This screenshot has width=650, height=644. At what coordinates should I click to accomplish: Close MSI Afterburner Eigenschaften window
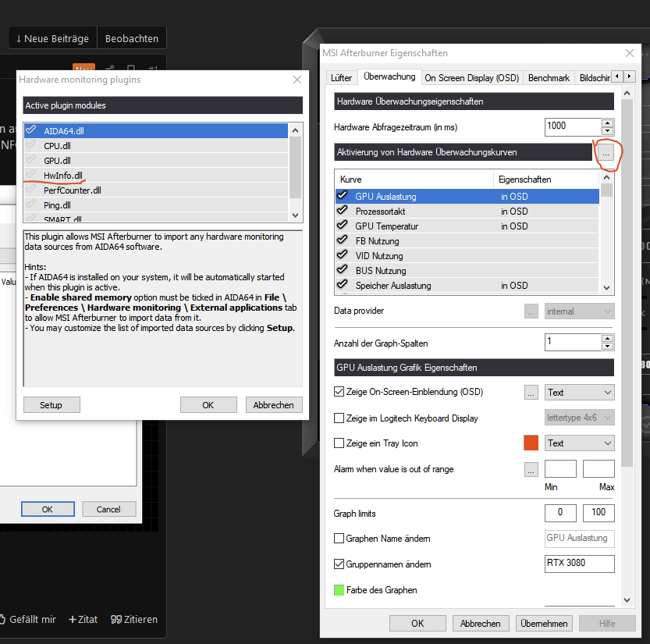(629, 53)
